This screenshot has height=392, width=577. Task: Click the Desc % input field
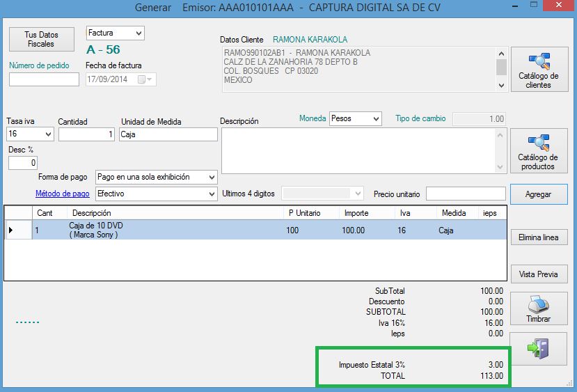pos(23,163)
